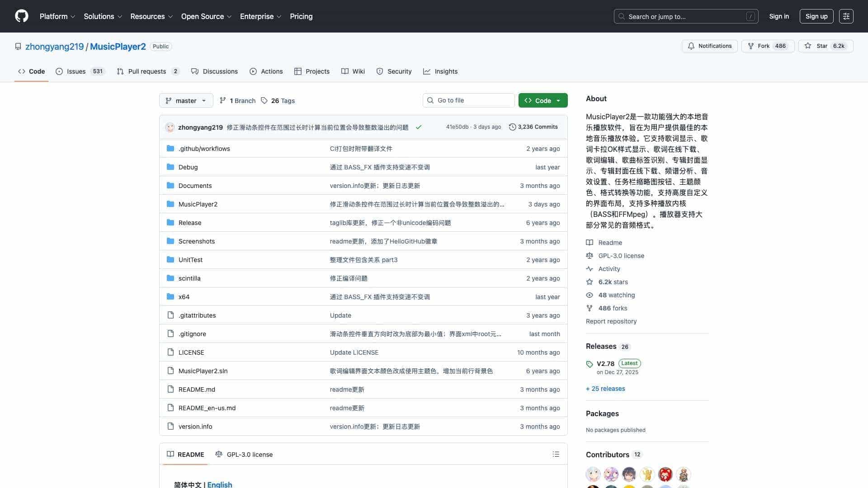
Task: Expand the Open Source menu
Action: pos(206,16)
